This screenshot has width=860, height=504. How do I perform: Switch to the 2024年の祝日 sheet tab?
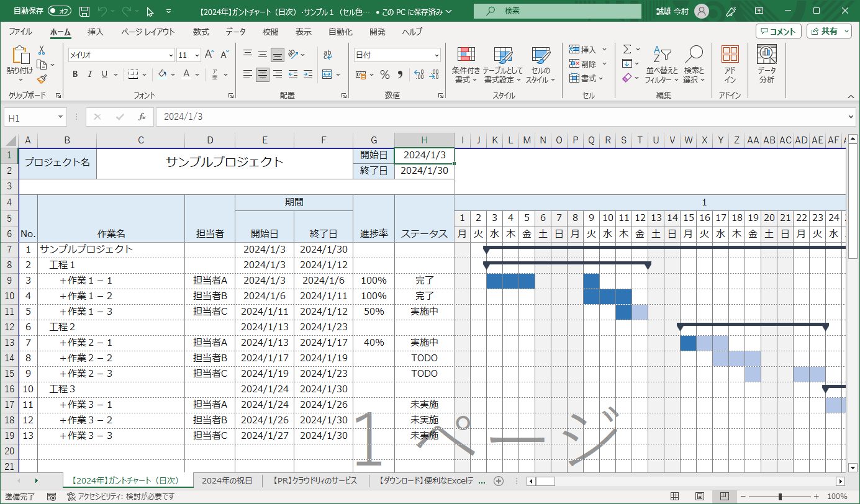227,480
